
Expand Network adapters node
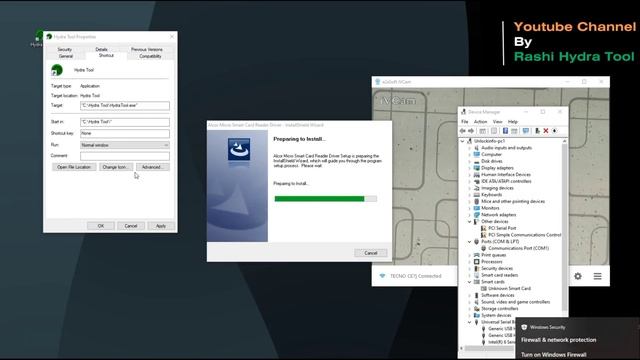(469, 215)
